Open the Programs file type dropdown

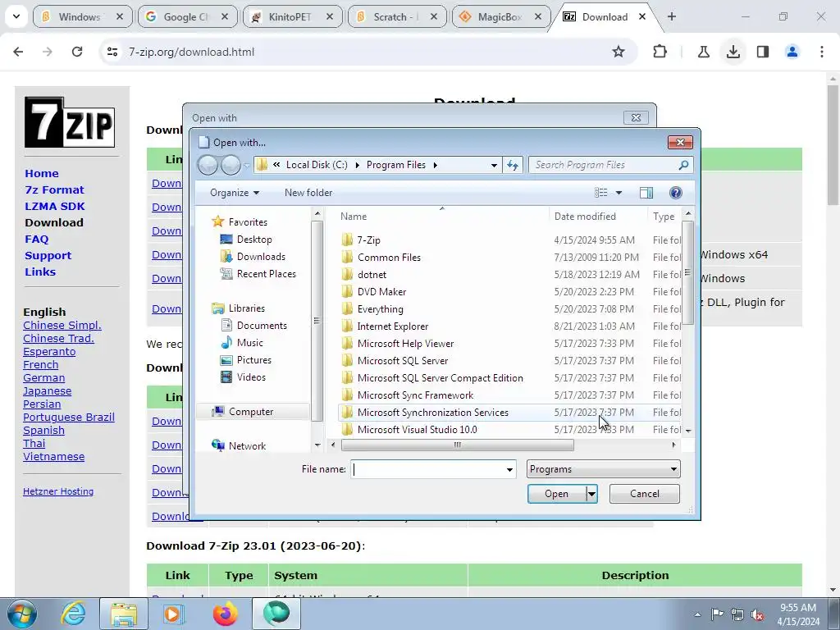603,469
